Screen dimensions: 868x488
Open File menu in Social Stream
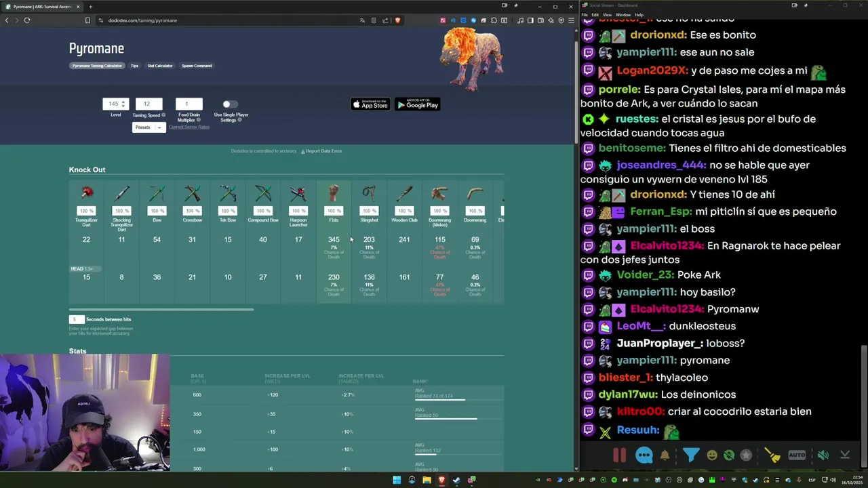click(585, 15)
